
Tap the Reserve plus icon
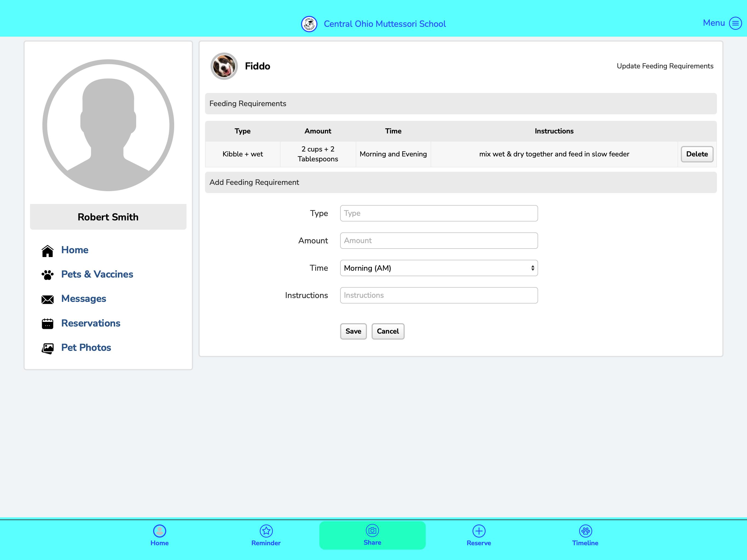[x=479, y=531]
